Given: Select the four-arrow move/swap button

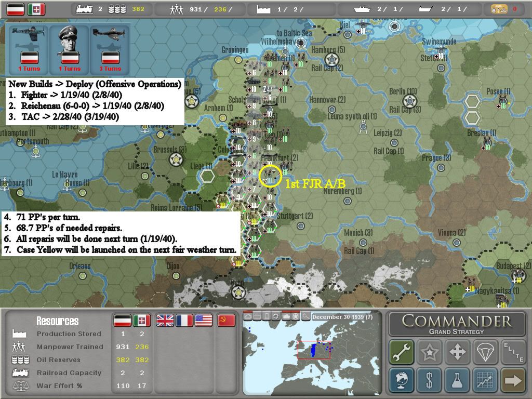Looking at the screenshot, I should coord(457,352).
